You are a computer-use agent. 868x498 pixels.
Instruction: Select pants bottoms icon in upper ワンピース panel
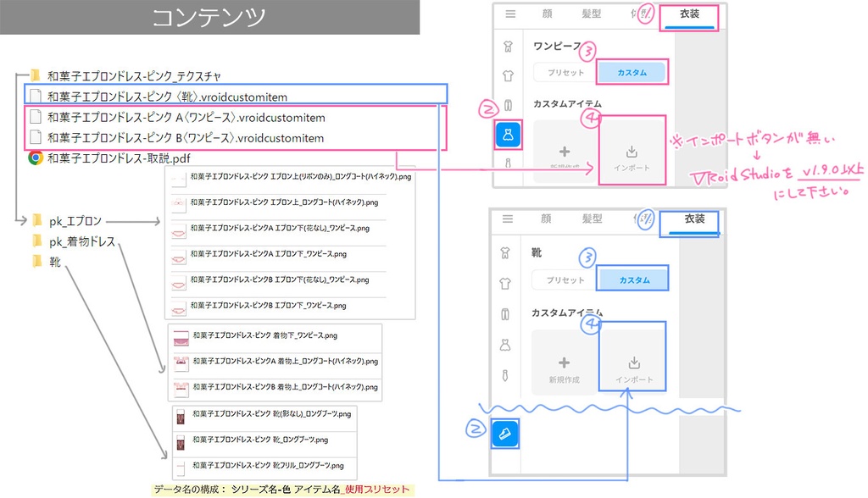[509, 105]
